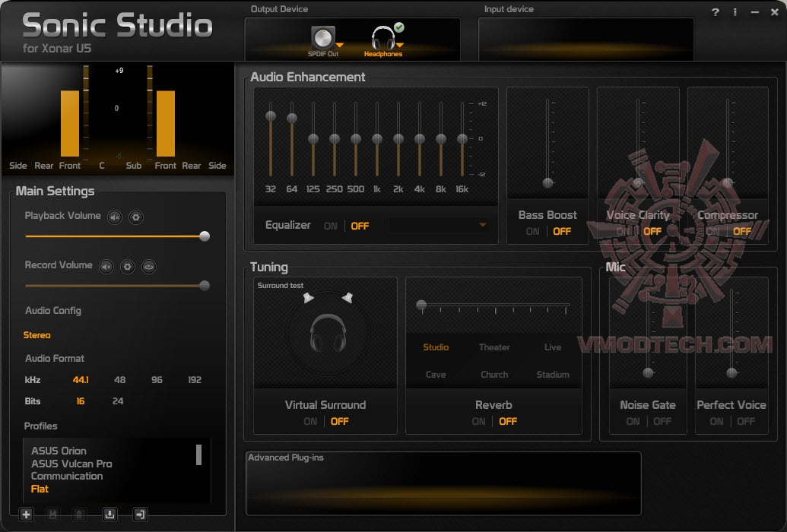Image resolution: width=787 pixels, height=532 pixels.
Task: Select the SPDIF Out output device icon
Action: (x=322, y=38)
